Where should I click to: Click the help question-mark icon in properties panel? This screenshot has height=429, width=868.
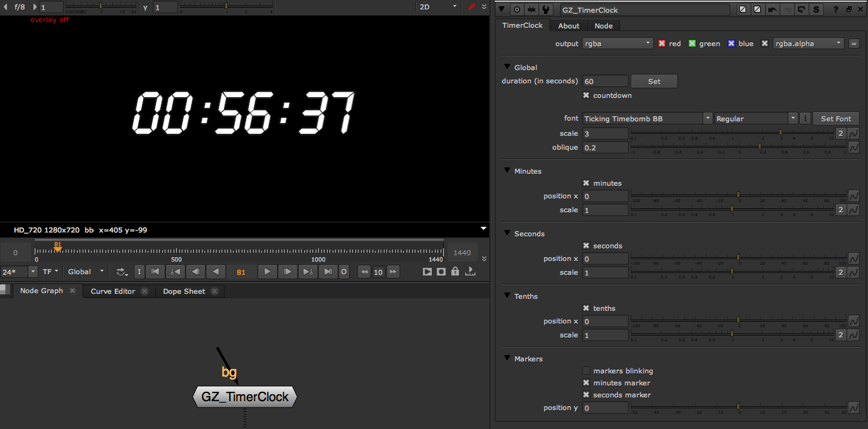click(x=836, y=9)
